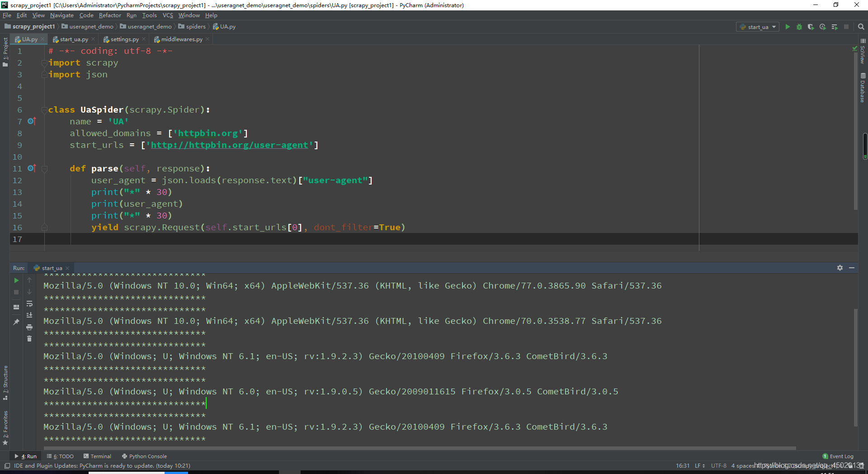Click cursor position 16:31 in status bar
The width and height of the screenshot is (868, 474).
(683, 466)
